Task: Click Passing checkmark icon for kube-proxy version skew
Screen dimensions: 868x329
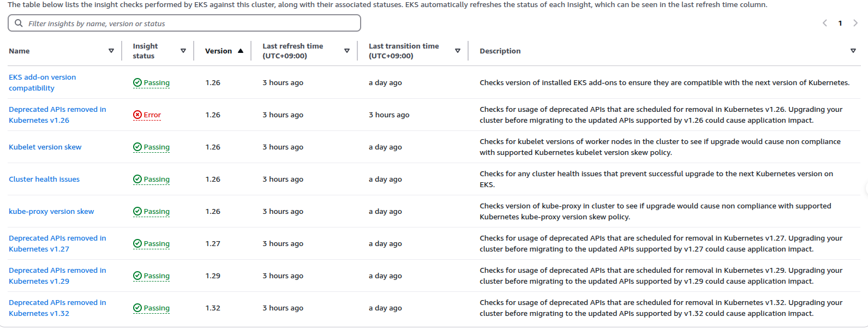Action: coord(137,211)
